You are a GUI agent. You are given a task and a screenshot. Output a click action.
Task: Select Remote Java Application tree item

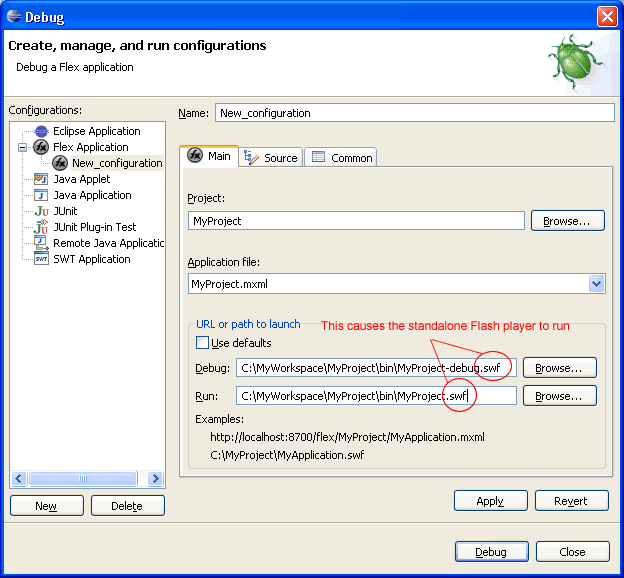pos(108,243)
